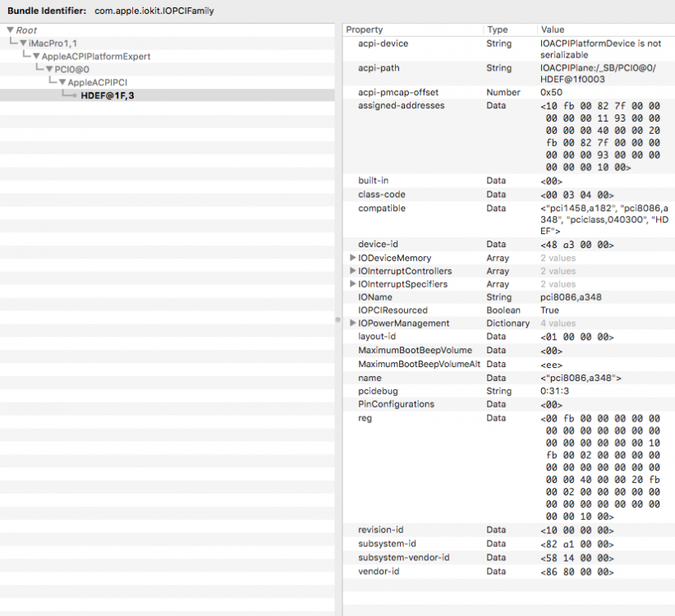Click the value 0x50
The width and height of the screenshot is (675, 616).
click(x=552, y=92)
